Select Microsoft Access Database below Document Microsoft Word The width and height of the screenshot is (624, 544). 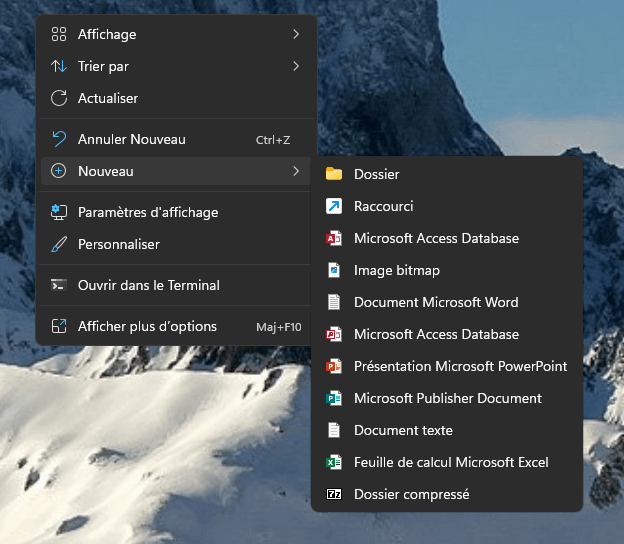pyautogui.click(x=447, y=334)
